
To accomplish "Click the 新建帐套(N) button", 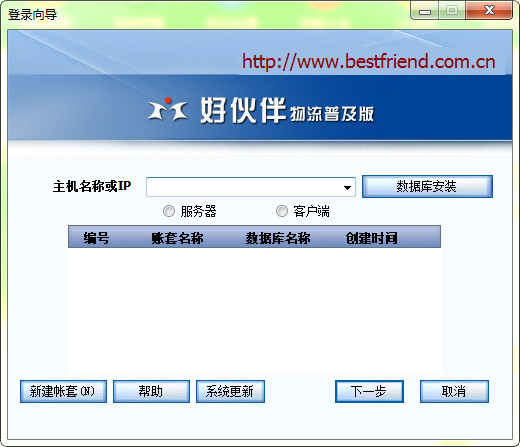I will (63, 391).
